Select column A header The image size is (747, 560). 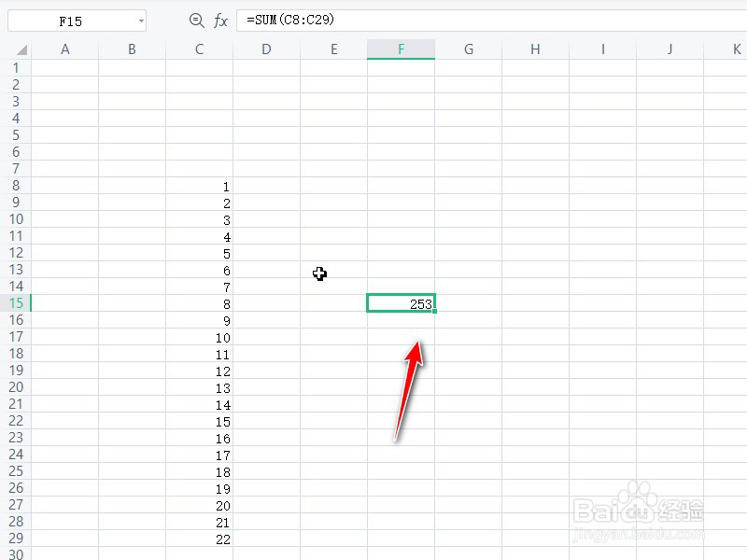64,49
